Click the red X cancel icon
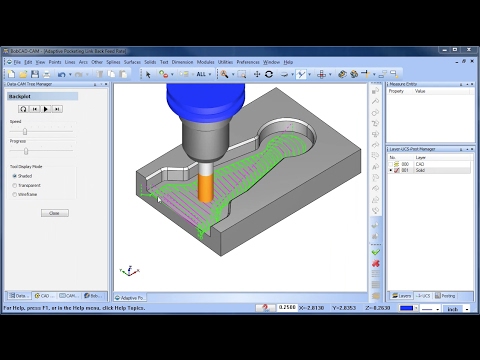 click(376, 263)
